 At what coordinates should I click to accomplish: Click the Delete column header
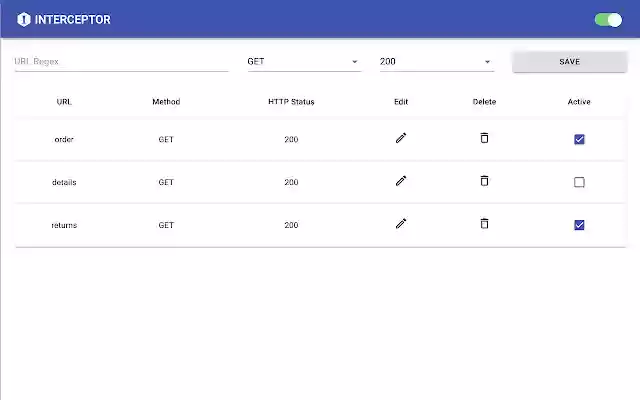484,102
